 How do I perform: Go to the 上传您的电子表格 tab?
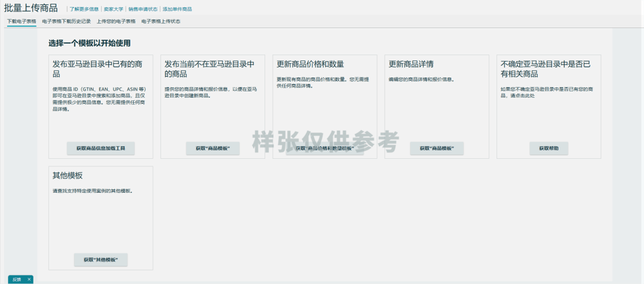[x=116, y=21]
